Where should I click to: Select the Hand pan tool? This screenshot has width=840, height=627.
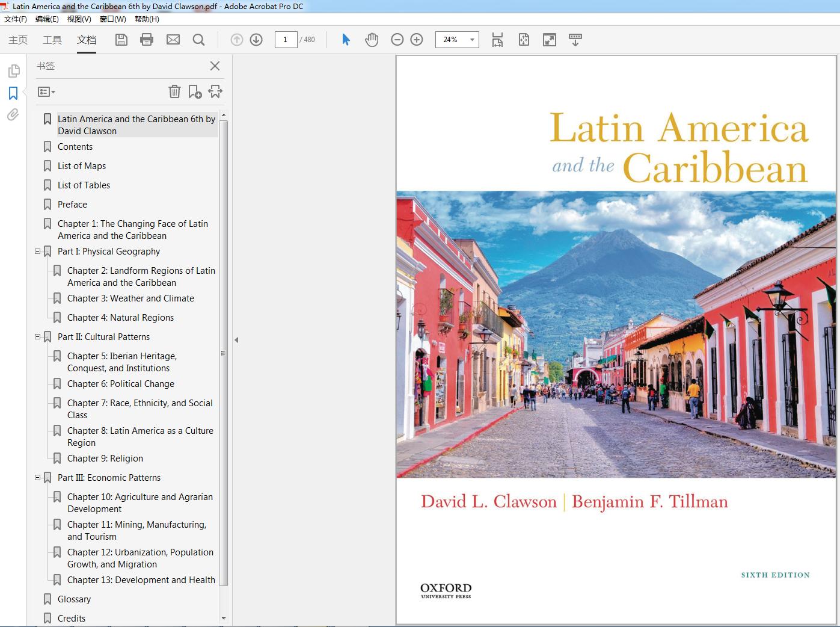pos(372,40)
